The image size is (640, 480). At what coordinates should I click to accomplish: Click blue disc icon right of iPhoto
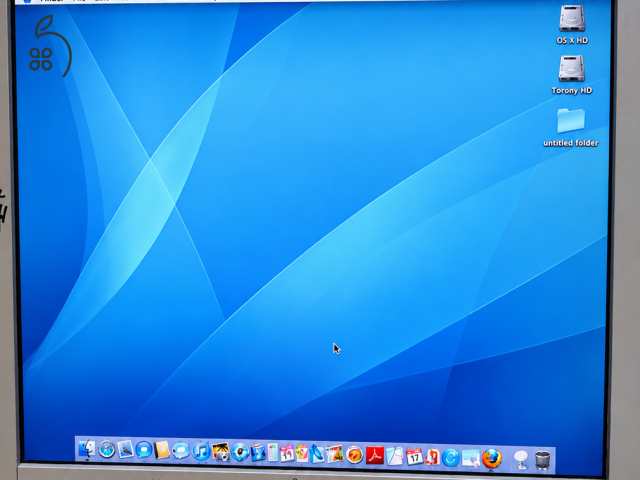(240, 452)
